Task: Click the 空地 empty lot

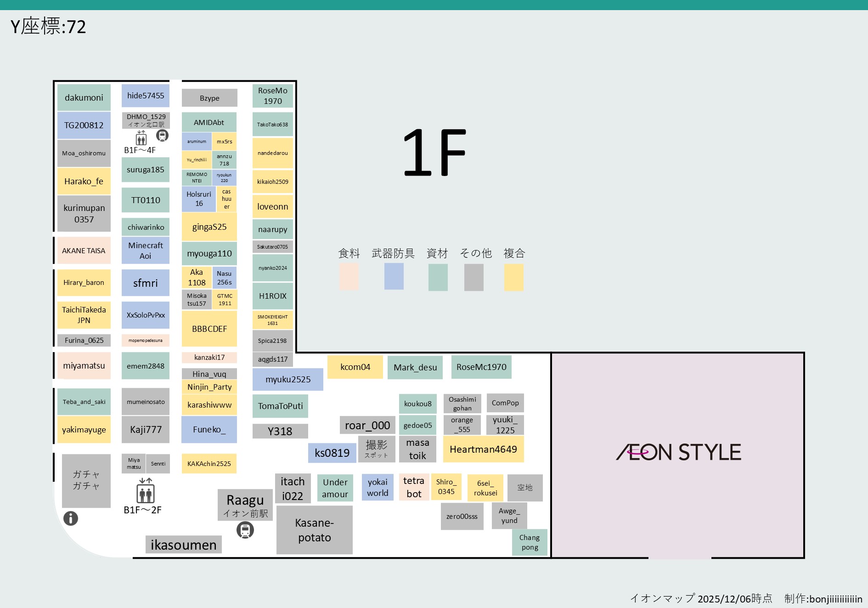Action: point(525,488)
